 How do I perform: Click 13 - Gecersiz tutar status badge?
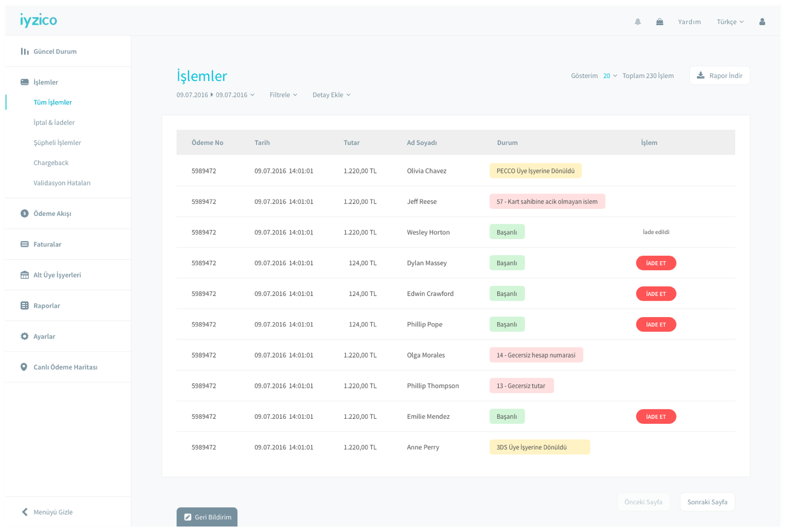tap(521, 386)
